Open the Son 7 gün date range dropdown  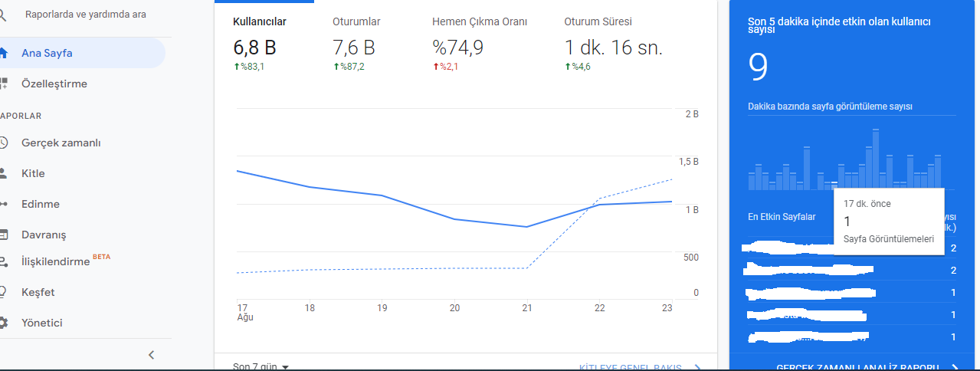click(261, 366)
